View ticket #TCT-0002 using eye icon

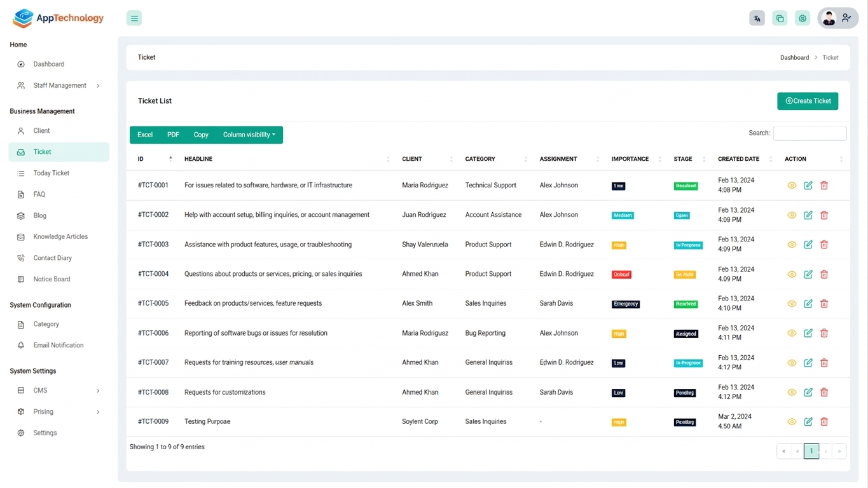(792, 215)
